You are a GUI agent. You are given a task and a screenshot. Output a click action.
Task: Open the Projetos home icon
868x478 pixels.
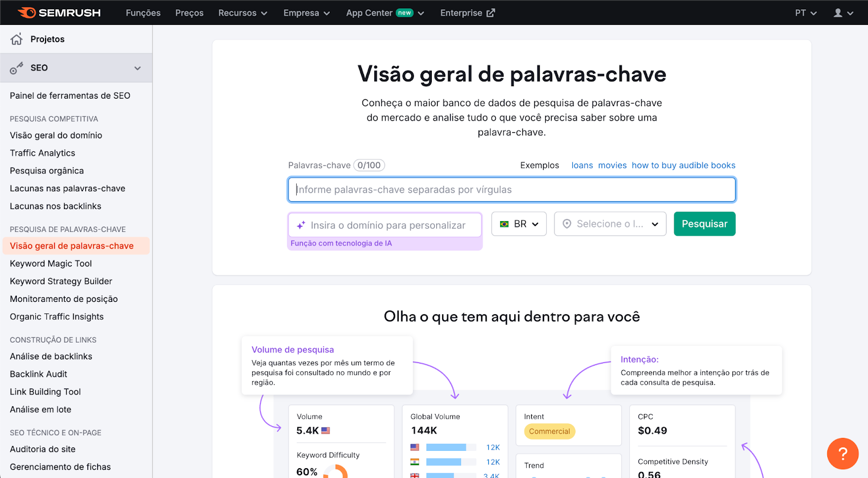(x=17, y=39)
